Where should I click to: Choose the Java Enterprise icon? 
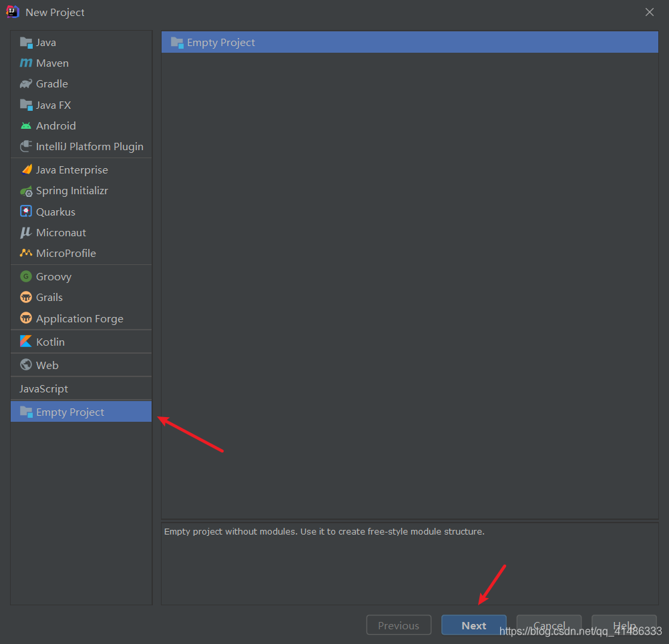pos(26,170)
